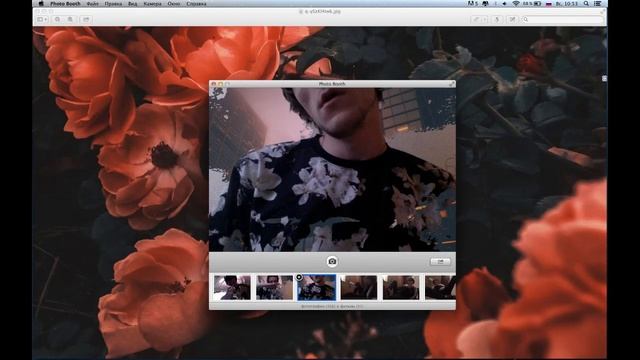The height and width of the screenshot is (360, 640).
Task: Click the share button in Photo Booth
Action: click(x=440, y=262)
